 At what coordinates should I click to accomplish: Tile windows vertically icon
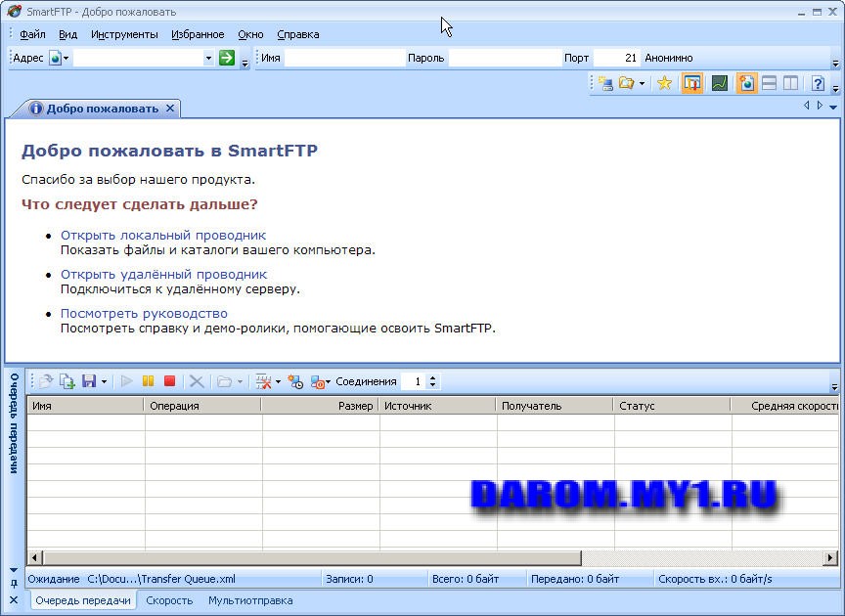(790, 83)
